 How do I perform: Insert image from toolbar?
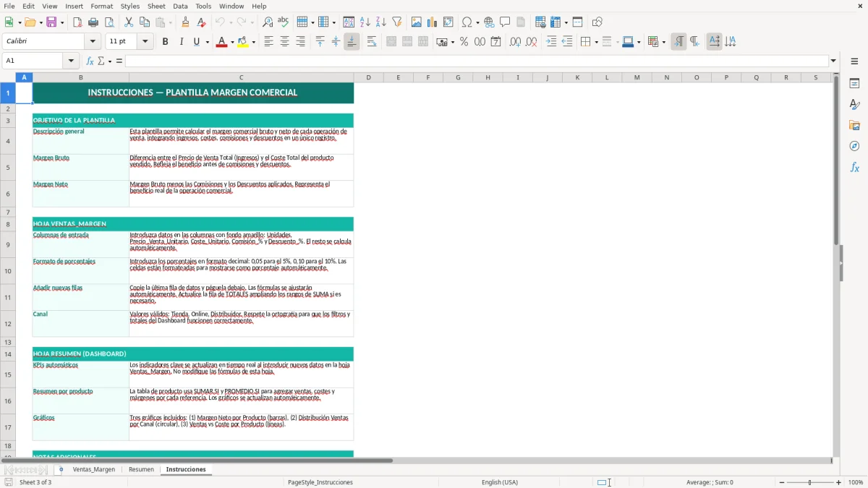pyautogui.click(x=417, y=22)
